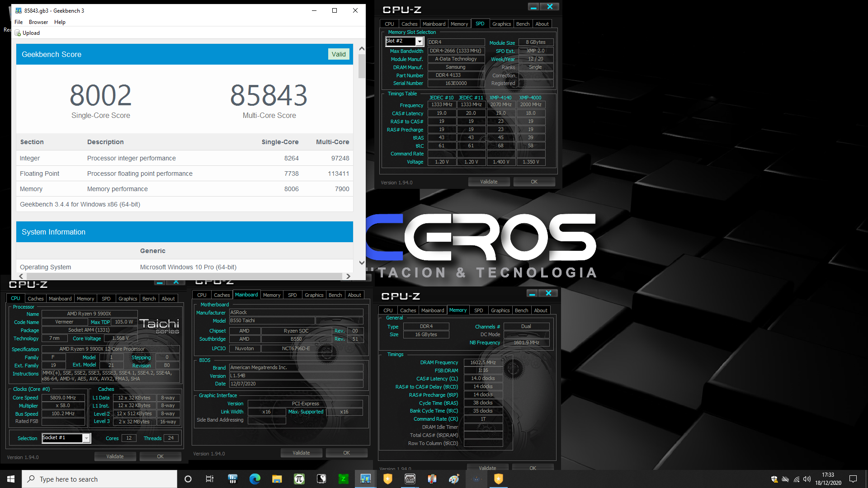Open the Slot #2 memory slot dropdown

(x=420, y=41)
